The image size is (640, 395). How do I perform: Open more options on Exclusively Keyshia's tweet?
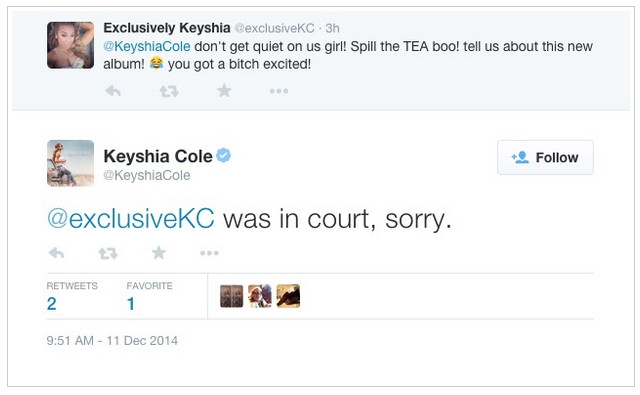[279, 91]
